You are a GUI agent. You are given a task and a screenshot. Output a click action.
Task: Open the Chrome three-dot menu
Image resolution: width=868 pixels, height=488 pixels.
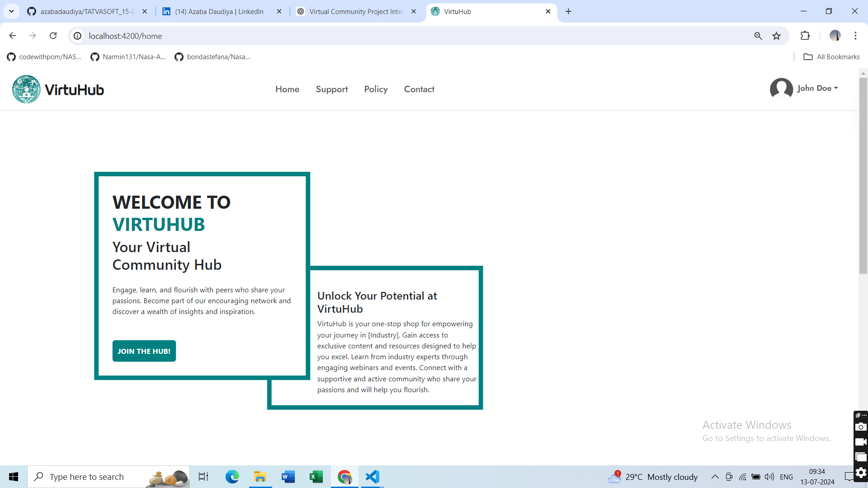click(x=855, y=36)
